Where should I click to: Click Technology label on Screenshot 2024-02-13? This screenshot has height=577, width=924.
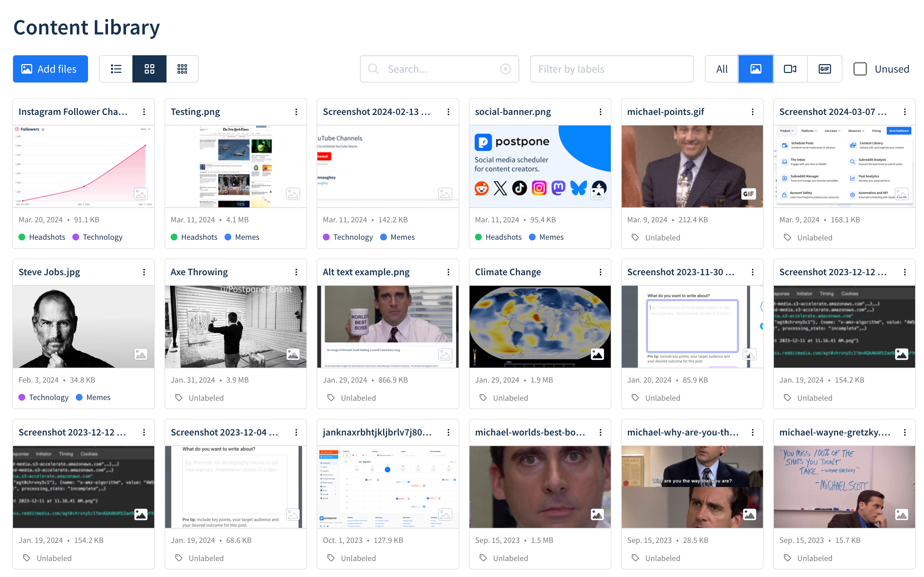coord(348,237)
